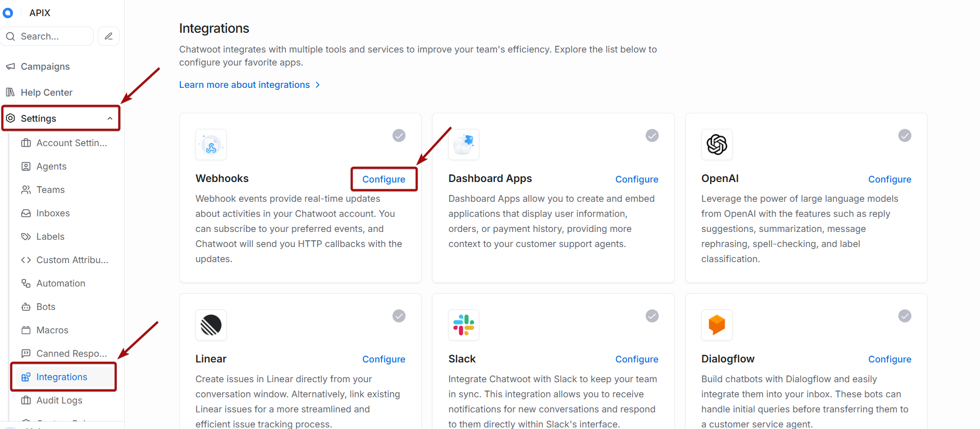The width and height of the screenshot is (980, 429).
Task: Click the Teams people icon
Action: [x=26, y=190]
